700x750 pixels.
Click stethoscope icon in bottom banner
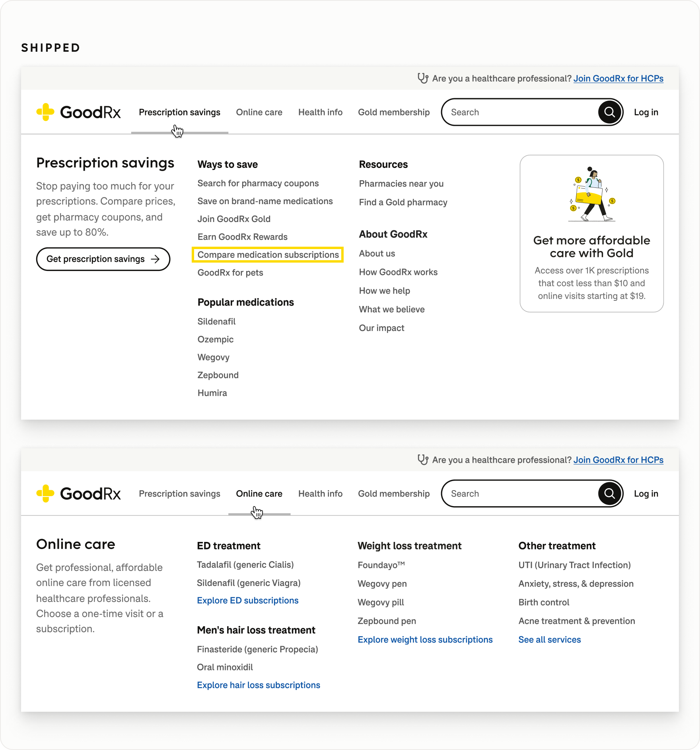click(423, 460)
